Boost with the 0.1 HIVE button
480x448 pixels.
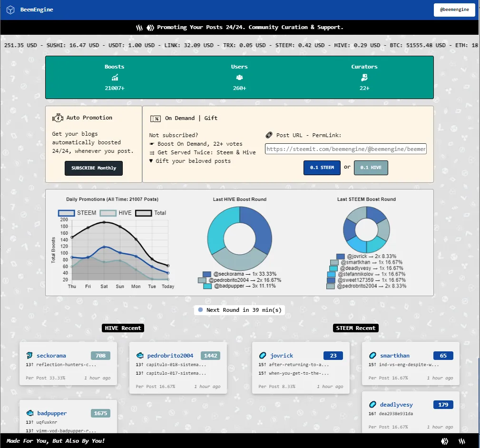tap(371, 168)
